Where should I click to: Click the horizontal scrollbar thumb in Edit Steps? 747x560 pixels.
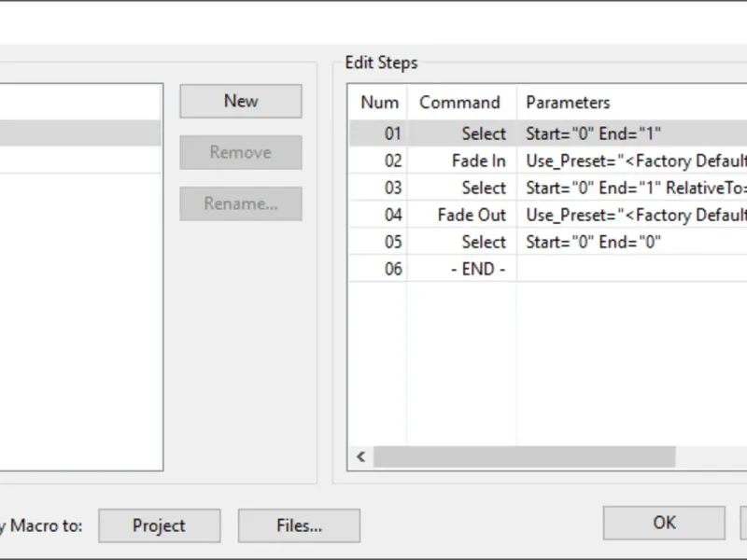coord(523,457)
